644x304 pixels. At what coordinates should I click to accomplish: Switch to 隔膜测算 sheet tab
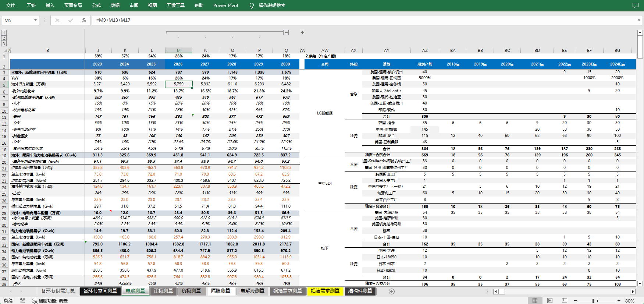pos(221,291)
